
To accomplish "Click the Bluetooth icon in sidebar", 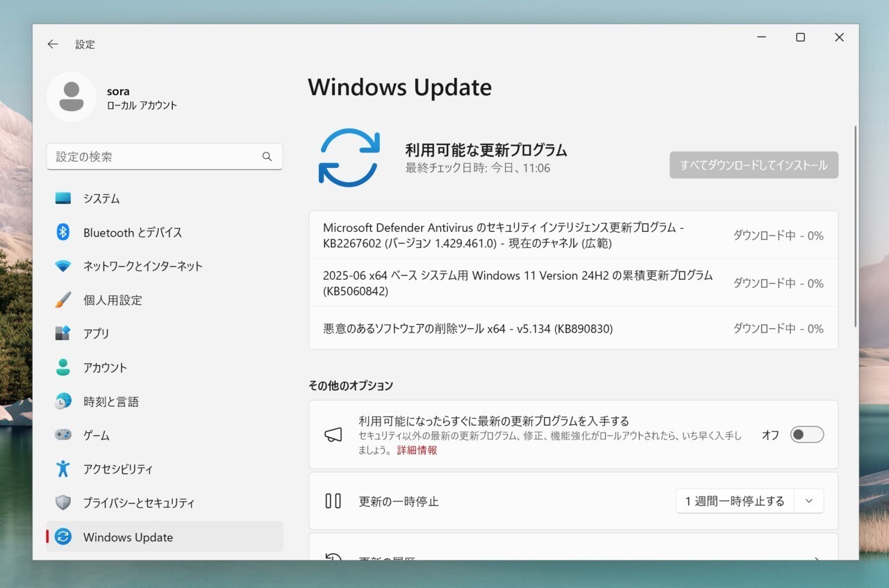I will coord(63,232).
